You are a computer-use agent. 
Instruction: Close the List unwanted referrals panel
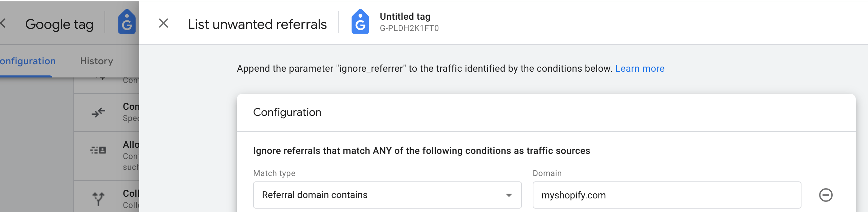(x=164, y=23)
